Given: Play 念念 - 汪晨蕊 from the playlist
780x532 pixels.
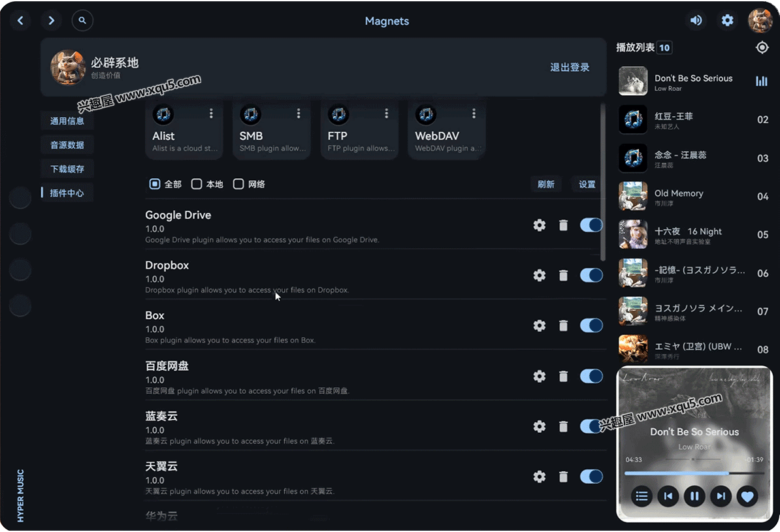Looking at the screenshot, I should coord(694,158).
